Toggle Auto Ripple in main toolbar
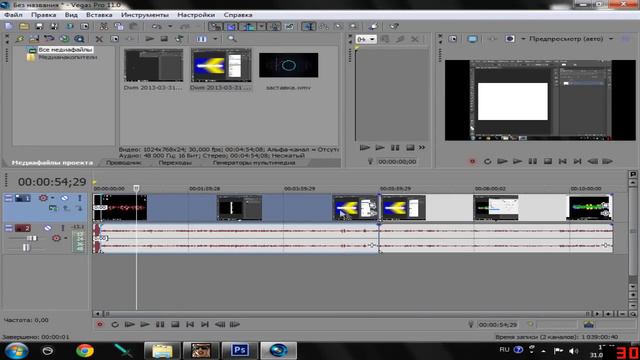This screenshot has height=360, width=640. pyautogui.click(x=249, y=27)
